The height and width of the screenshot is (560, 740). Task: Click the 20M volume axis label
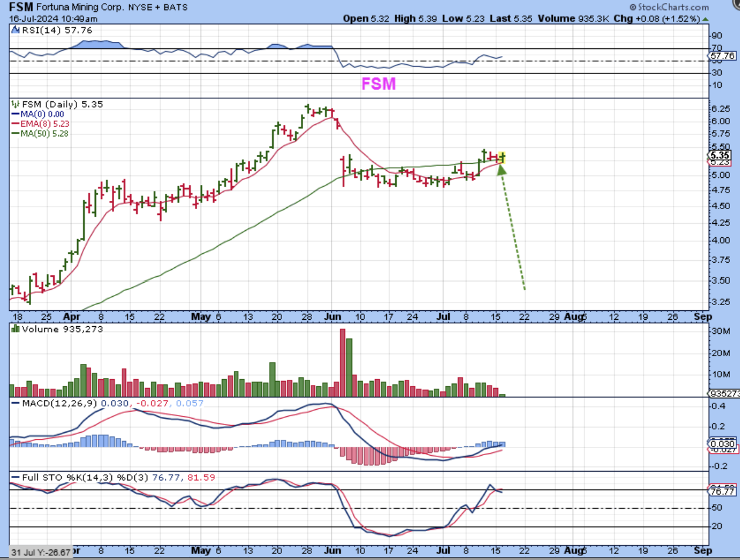point(721,353)
